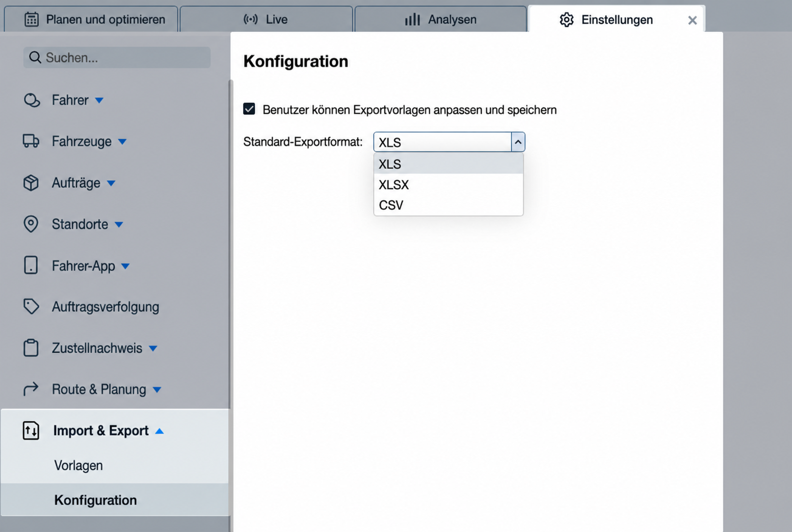The width and height of the screenshot is (792, 532).
Task: Choose XLS from the format list
Action: coord(448,164)
